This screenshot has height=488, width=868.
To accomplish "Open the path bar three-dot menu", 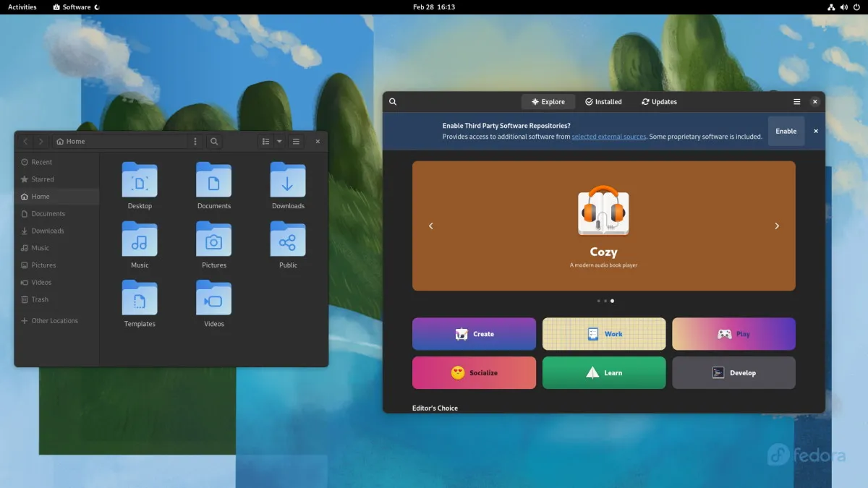I will click(x=195, y=142).
